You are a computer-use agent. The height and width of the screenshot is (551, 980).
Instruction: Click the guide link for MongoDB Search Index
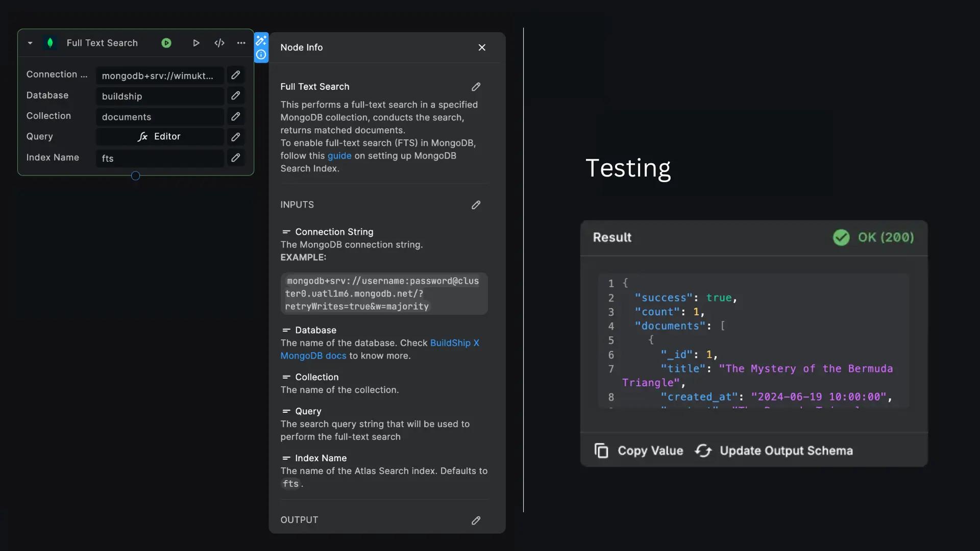tap(338, 156)
